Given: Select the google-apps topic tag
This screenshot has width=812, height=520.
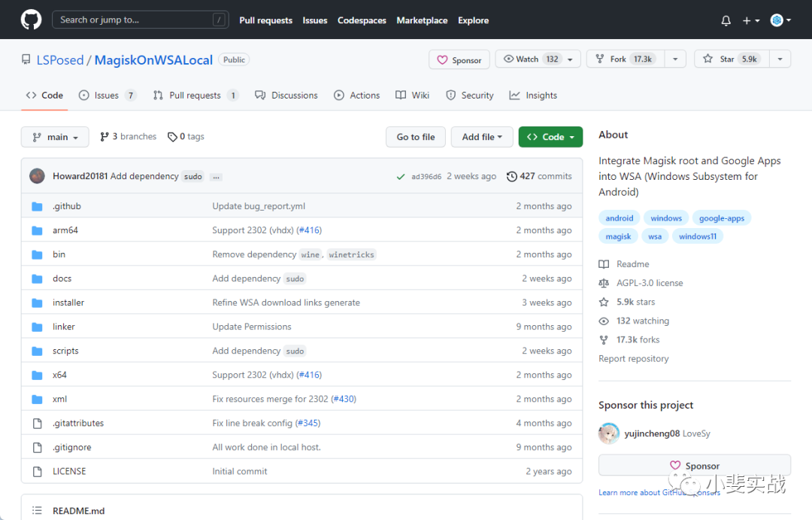Looking at the screenshot, I should coord(721,218).
